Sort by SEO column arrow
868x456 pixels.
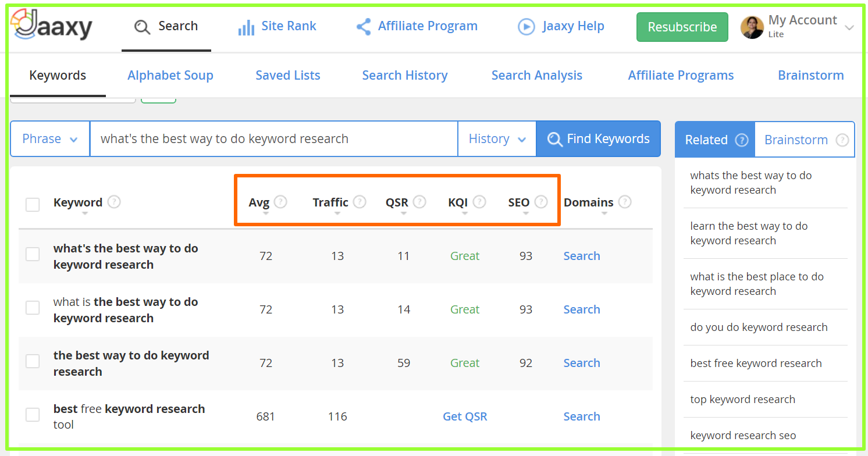click(526, 213)
